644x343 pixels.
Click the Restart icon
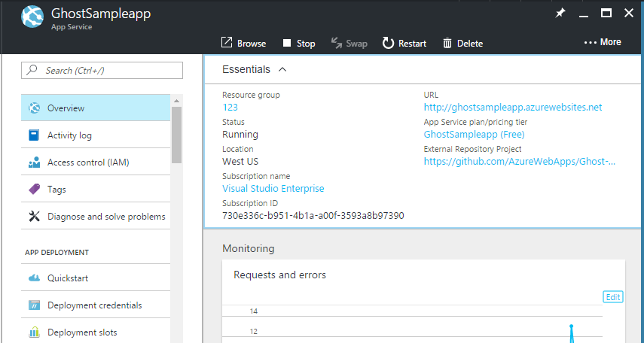389,43
